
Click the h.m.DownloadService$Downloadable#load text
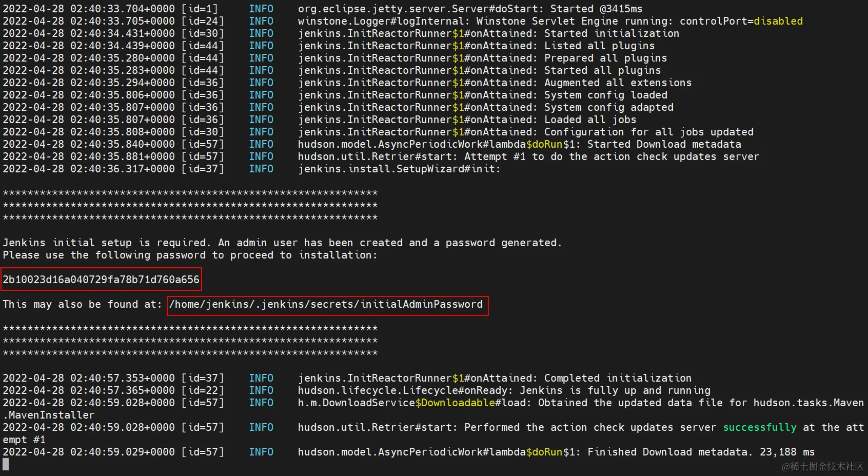(414, 403)
